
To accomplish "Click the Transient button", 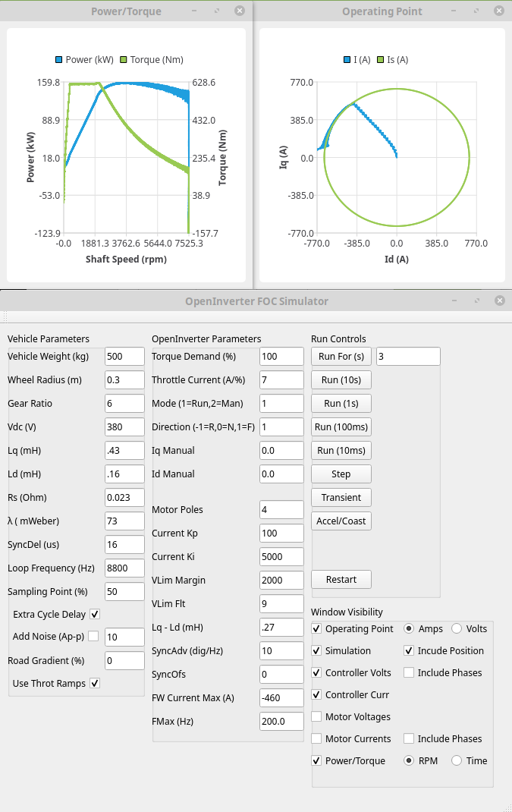I will [x=341, y=497].
